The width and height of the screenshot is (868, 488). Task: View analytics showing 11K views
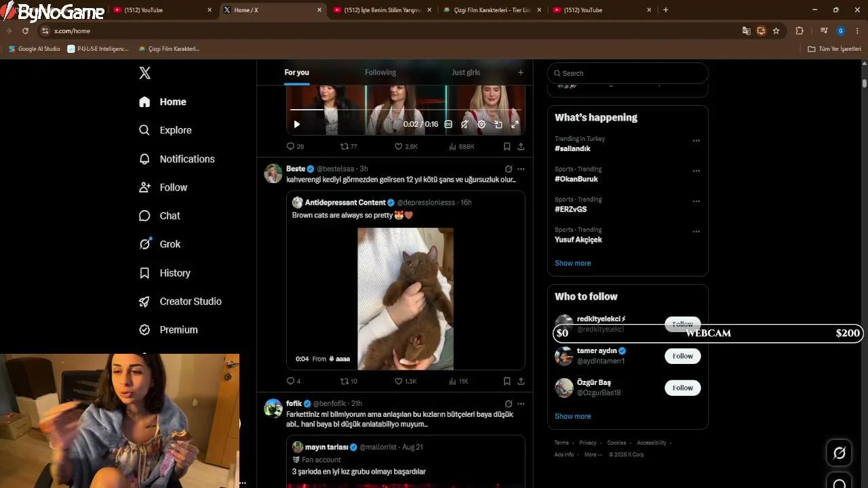459,381
